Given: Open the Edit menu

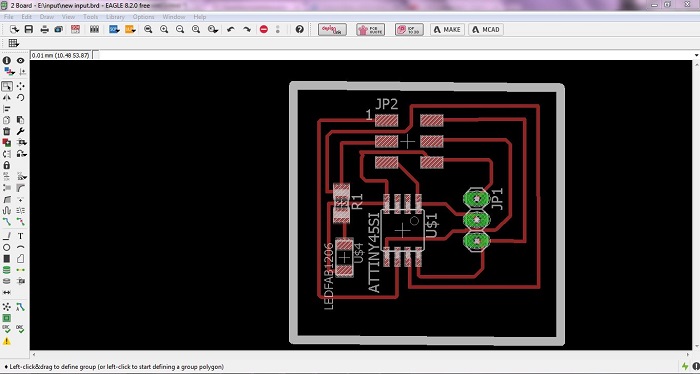Looking at the screenshot, I should click(27, 17).
